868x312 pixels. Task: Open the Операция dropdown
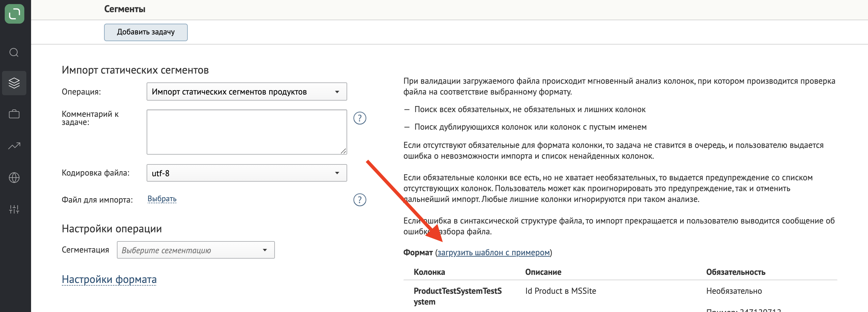pos(247,92)
